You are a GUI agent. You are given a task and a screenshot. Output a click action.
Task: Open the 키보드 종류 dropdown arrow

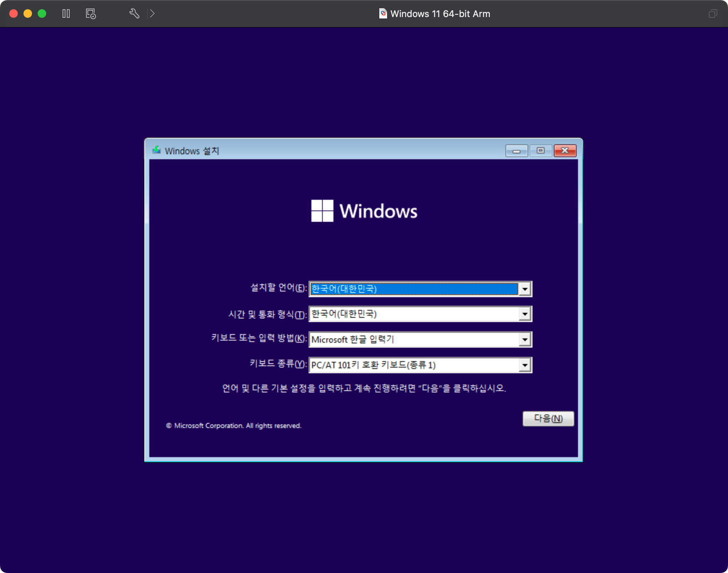[525, 365]
